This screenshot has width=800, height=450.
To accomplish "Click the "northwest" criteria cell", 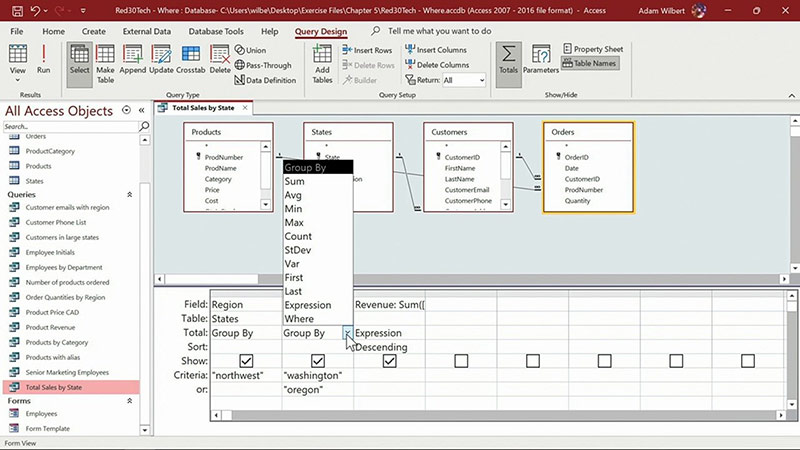I will tap(246, 376).
